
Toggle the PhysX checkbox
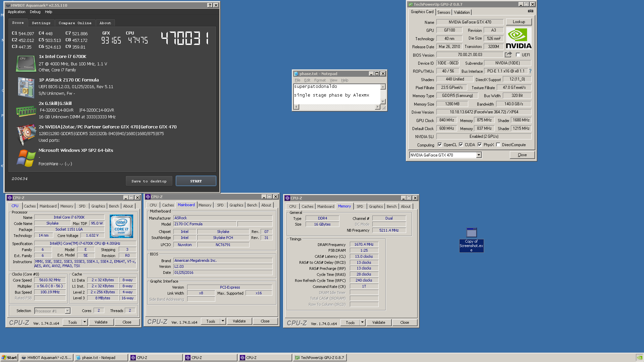(x=480, y=145)
